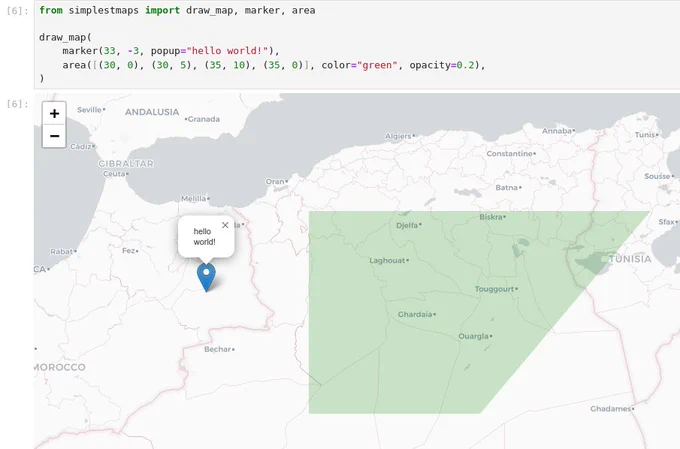Click the Melilla city label

click(195, 199)
